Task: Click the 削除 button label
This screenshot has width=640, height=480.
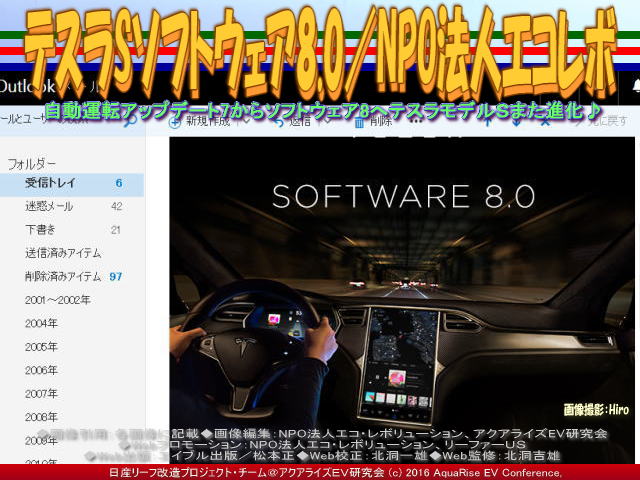Action: [x=381, y=121]
